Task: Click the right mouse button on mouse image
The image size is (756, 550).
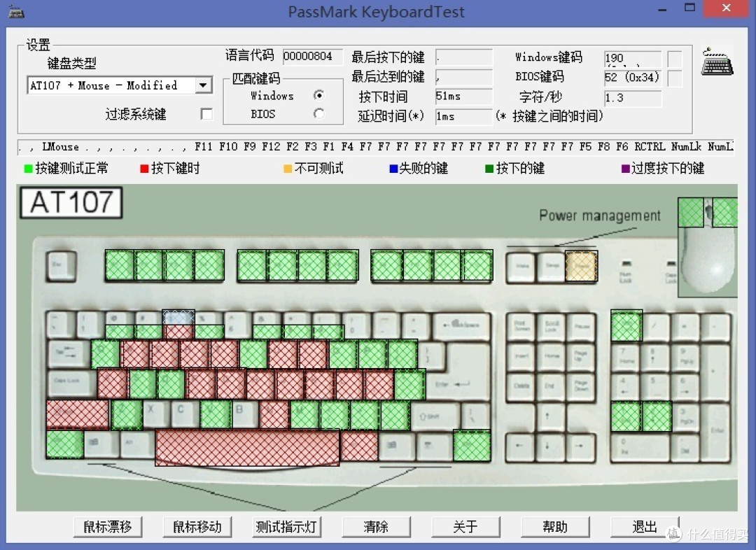Action: 725,212
